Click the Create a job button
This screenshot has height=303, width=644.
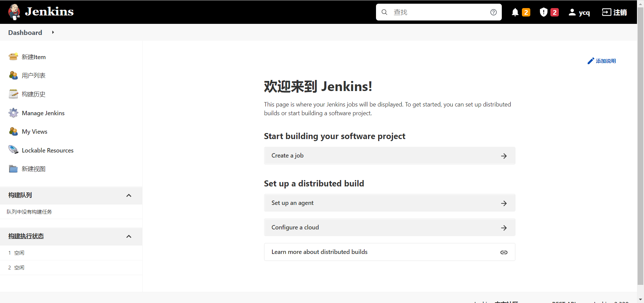click(x=389, y=156)
